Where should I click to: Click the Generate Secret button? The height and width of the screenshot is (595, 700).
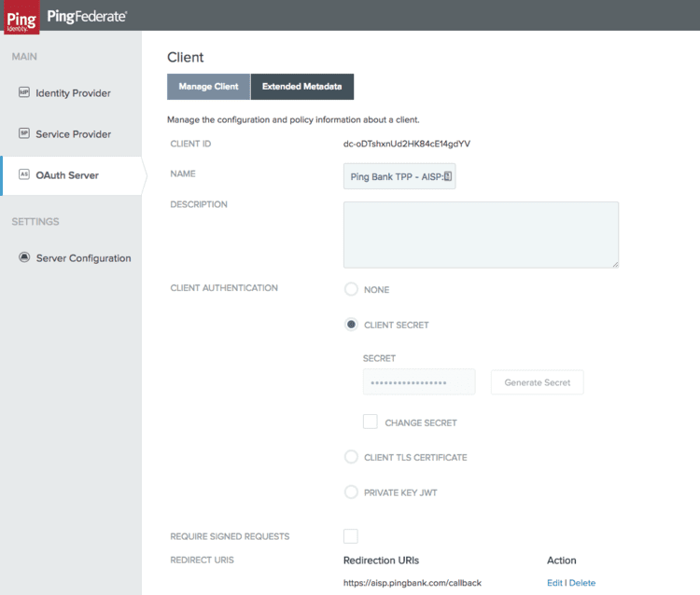(537, 382)
